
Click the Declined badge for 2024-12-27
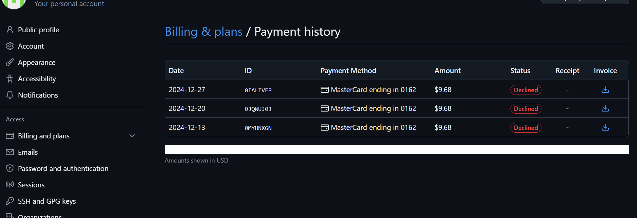pyautogui.click(x=526, y=90)
